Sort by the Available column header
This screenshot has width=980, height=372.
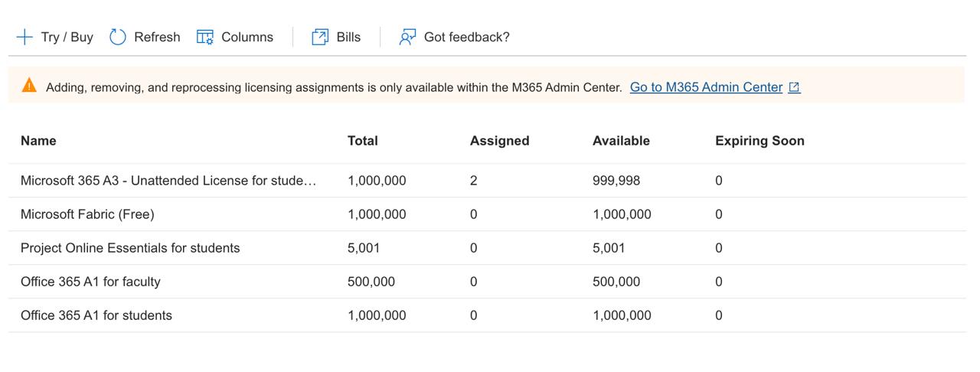pyautogui.click(x=621, y=141)
